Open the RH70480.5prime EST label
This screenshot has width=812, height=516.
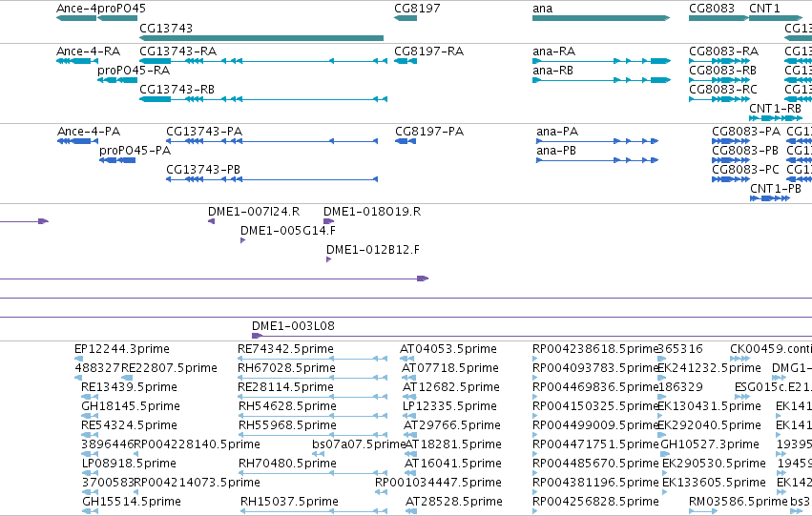(287, 464)
